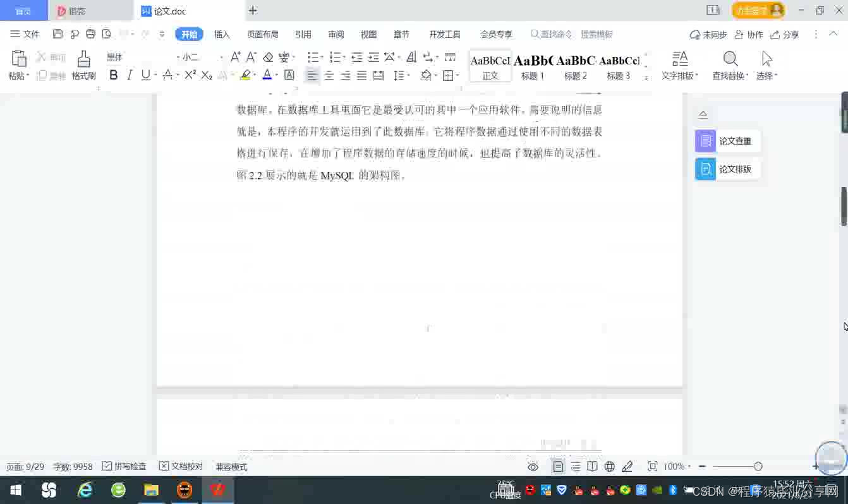Open 论文查重 paper check icon
The width and height of the screenshot is (848, 504).
(x=705, y=141)
